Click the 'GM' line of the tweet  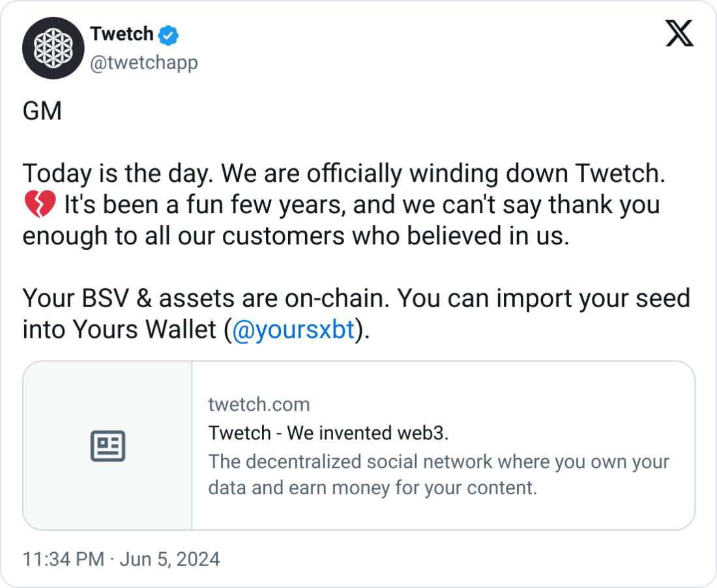coord(42,111)
